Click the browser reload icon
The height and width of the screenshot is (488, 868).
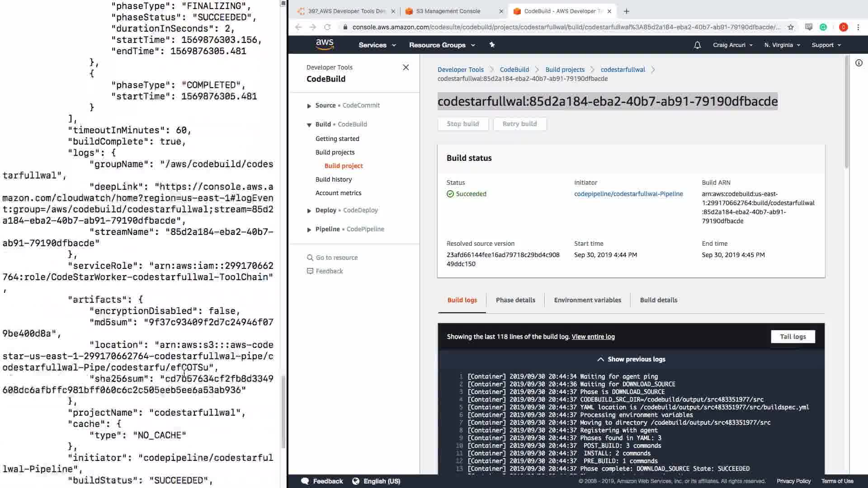click(327, 27)
